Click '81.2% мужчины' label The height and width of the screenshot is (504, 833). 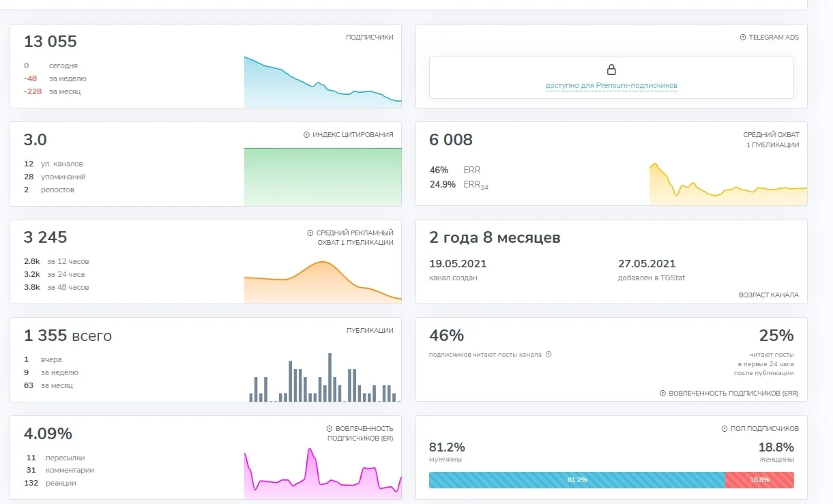pos(447,452)
